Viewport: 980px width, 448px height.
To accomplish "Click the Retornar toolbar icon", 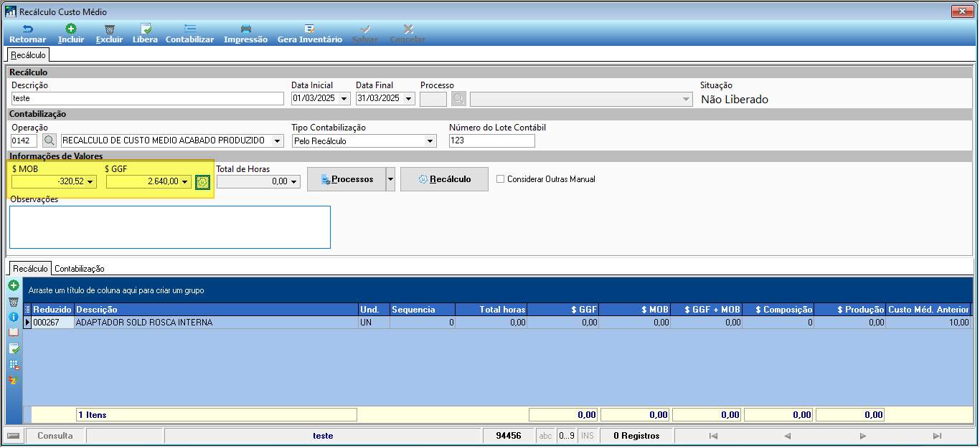I will pyautogui.click(x=27, y=29).
